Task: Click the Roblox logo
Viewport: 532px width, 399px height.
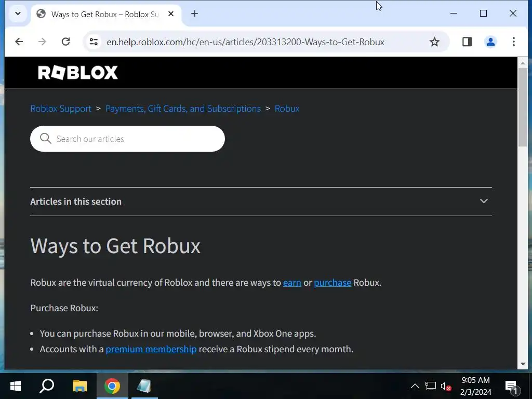Action: tap(78, 73)
